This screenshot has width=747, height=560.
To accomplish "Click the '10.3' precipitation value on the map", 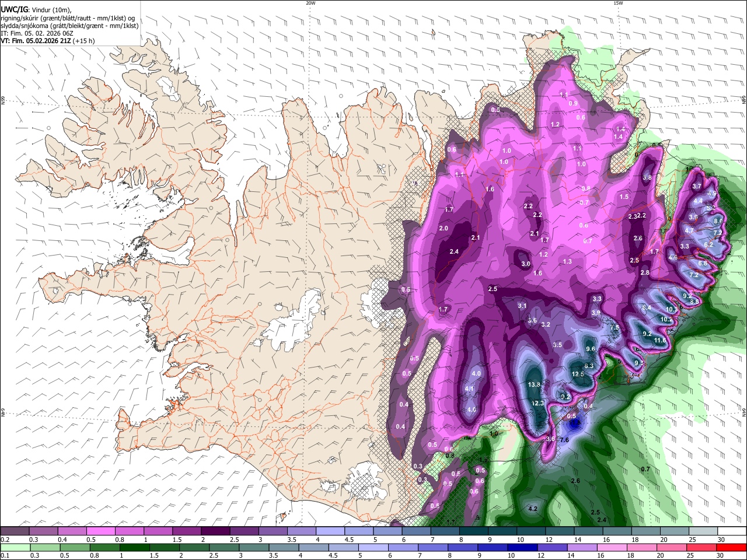I will pos(672,309).
